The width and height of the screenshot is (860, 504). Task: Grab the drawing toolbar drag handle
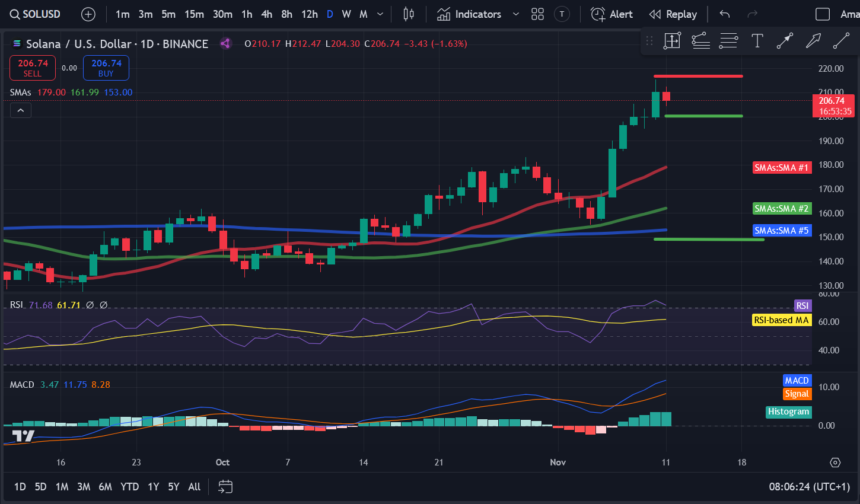(649, 41)
